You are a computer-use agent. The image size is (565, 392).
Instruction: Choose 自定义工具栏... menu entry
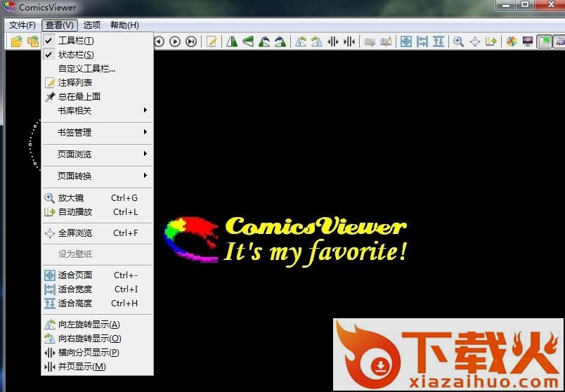tap(97, 68)
